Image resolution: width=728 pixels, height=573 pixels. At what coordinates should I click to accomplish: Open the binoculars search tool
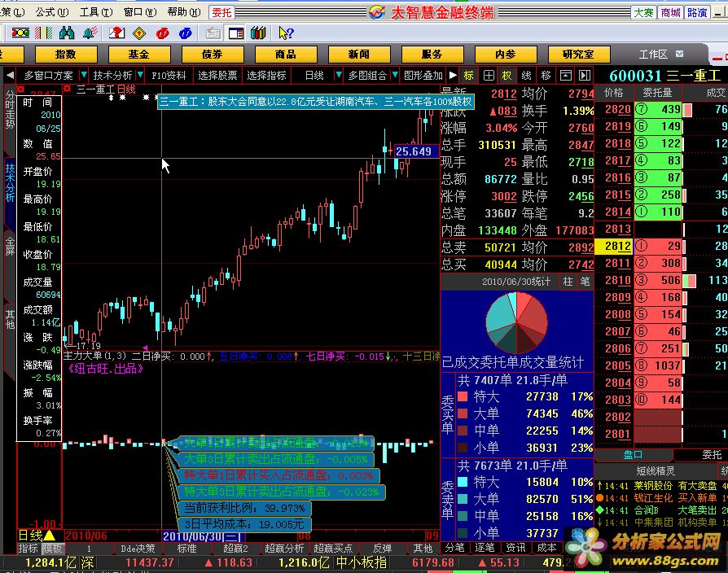67,33
